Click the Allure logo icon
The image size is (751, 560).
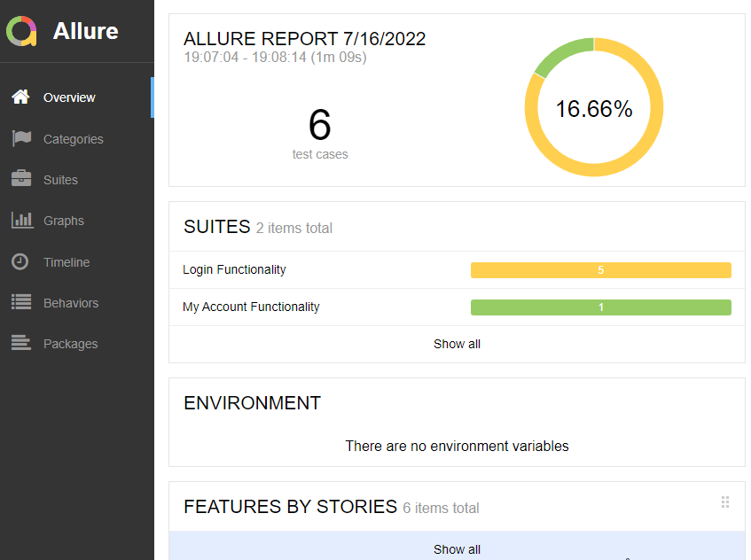click(21, 31)
